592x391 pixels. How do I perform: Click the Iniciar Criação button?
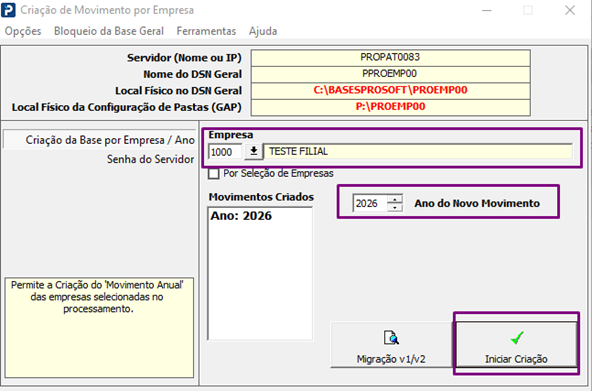[x=516, y=345]
